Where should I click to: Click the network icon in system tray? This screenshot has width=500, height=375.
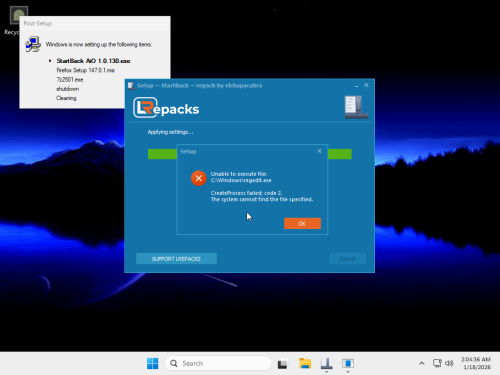click(437, 363)
